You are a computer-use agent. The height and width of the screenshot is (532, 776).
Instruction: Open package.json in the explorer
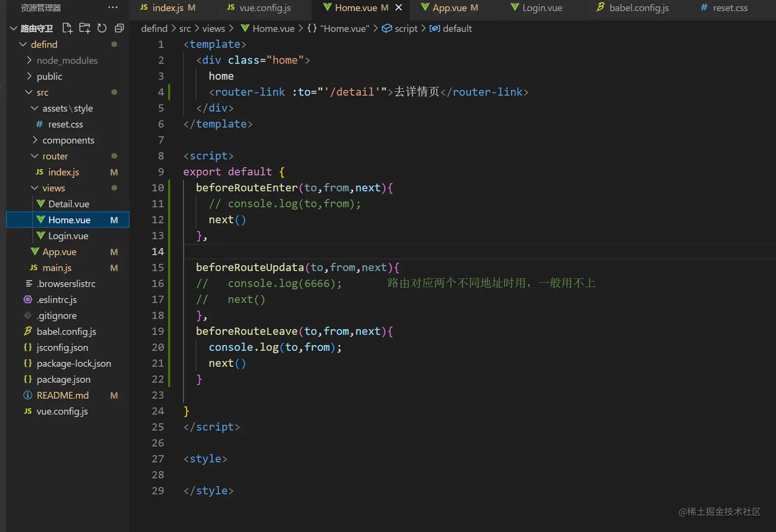(x=68, y=379)
